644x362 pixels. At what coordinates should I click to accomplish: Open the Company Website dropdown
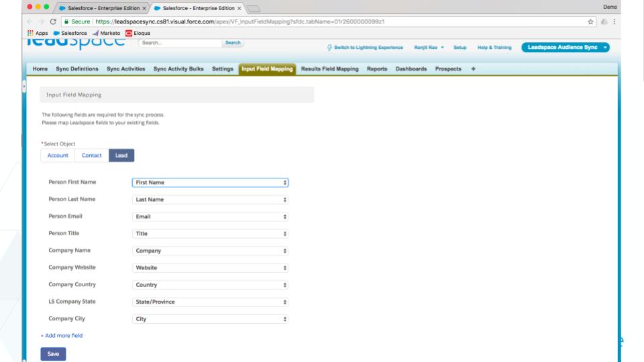[x=210, y=268]
